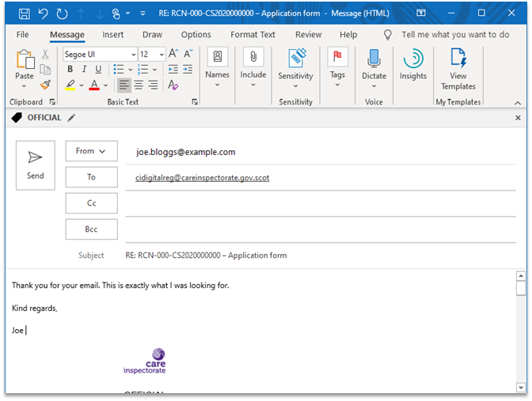The height and width of the screenshot is (401, 532).
Task: Open the Sensitivity label menu
Action: tap(295, 69)
